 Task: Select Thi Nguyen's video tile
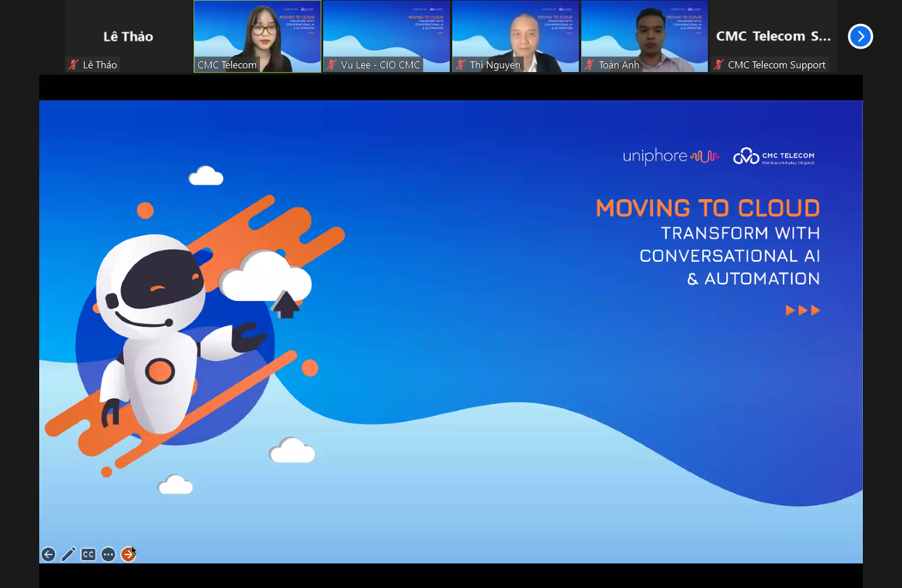pos(516,35)
